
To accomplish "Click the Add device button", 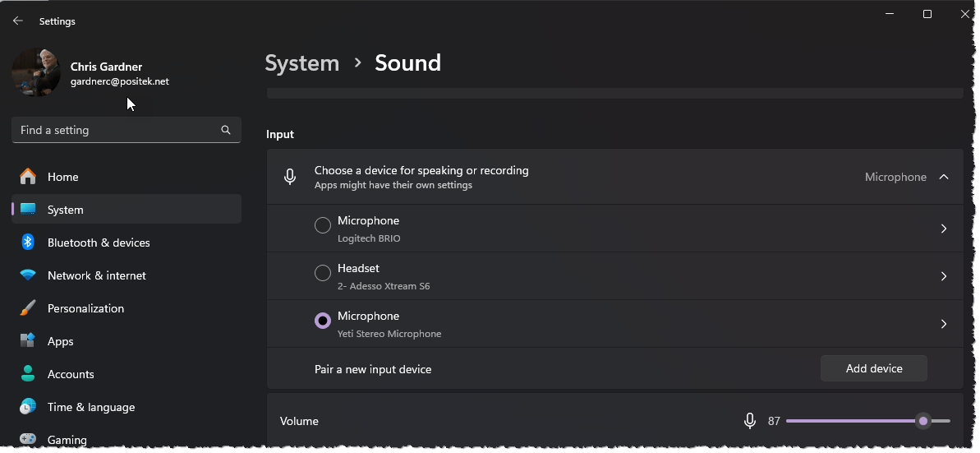I will point(873,368).
